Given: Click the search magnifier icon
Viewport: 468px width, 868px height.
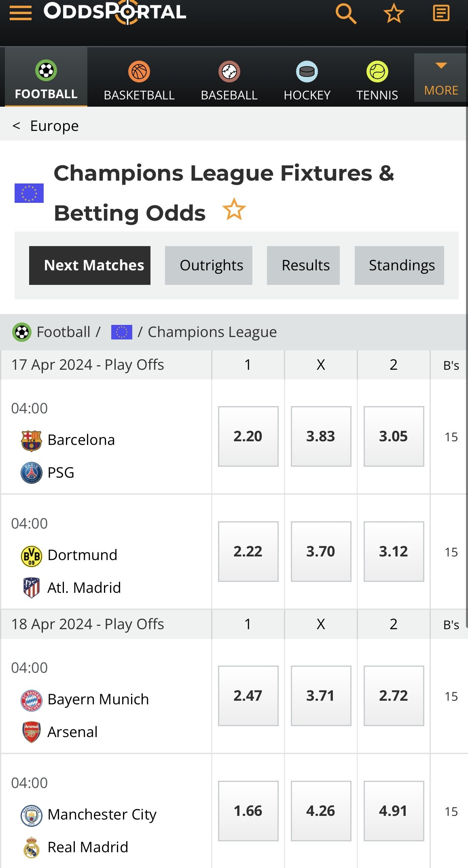Looking at the screenshot, I should click(x=346, y=13).
